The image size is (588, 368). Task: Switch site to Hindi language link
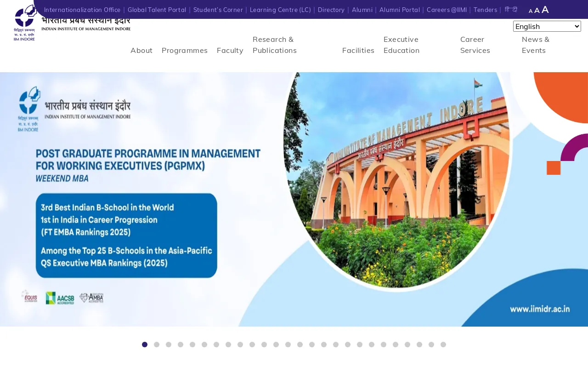click(511, 10)
